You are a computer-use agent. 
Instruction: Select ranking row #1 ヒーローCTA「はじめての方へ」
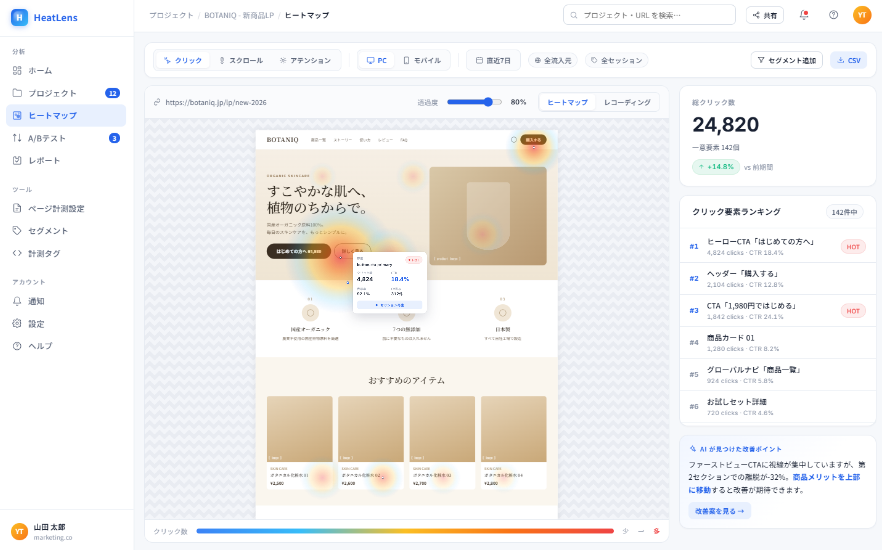click(777, 246)
